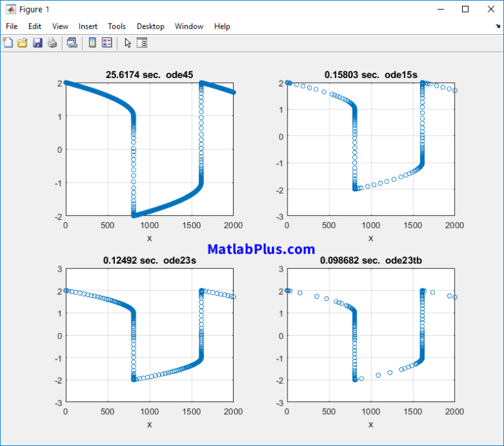Insert a legend using the toolbar icon

(x=106, y=43)
